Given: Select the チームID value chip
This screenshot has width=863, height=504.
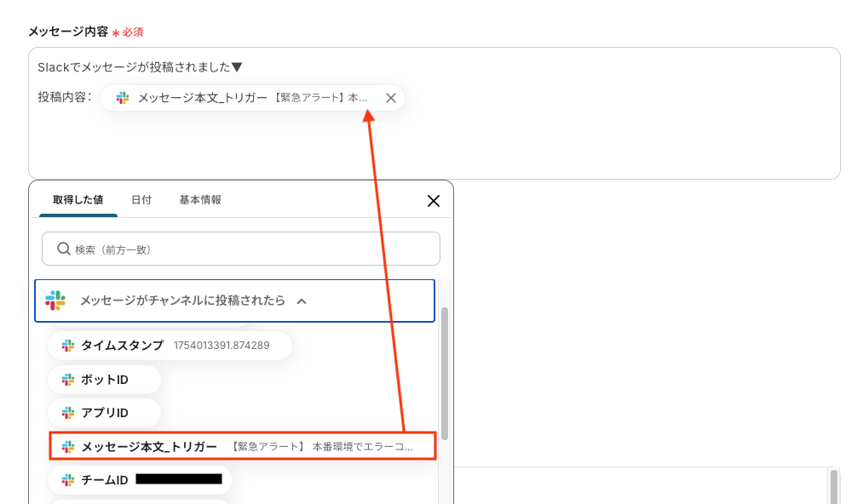Looking at the screenshot, I should [x=140, y=480].
